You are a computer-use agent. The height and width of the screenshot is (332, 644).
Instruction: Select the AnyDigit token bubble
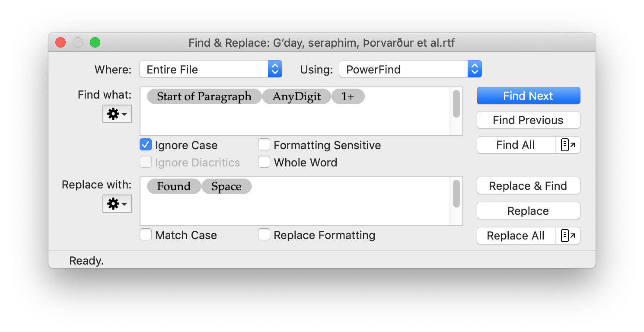[x=296, y=96]
